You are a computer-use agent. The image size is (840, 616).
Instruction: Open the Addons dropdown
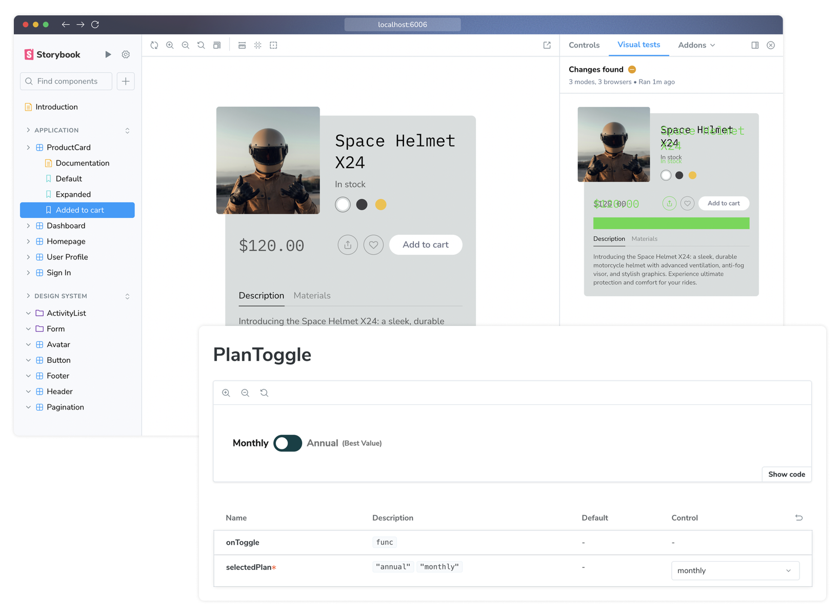(696, 45)
